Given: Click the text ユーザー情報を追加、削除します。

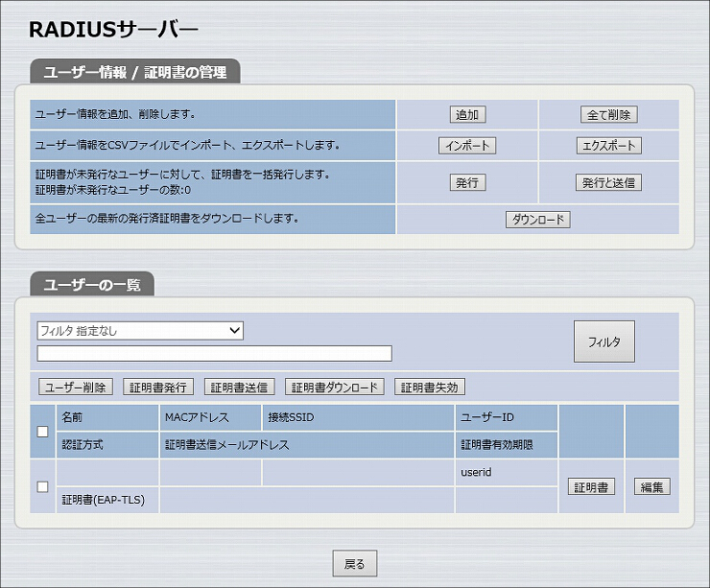Looking at the screenshot, I should pos(115,114).
